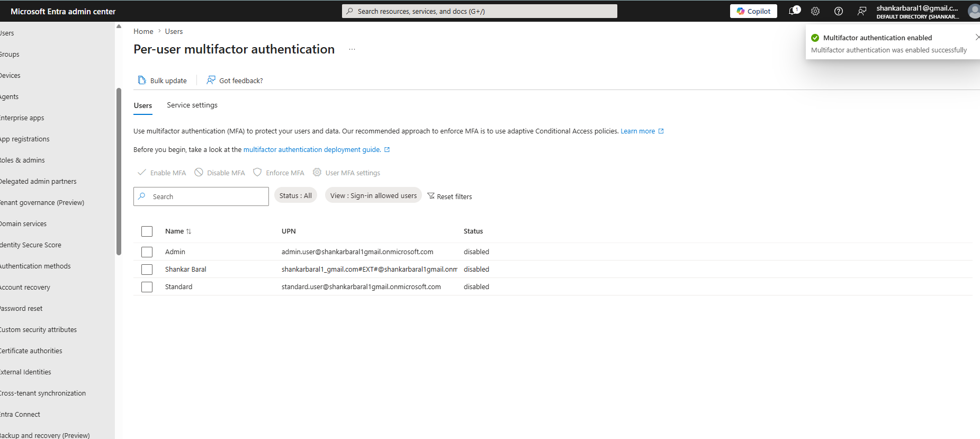
Task: Click Got feedback? in toolbar
Action: click(235, 80)
